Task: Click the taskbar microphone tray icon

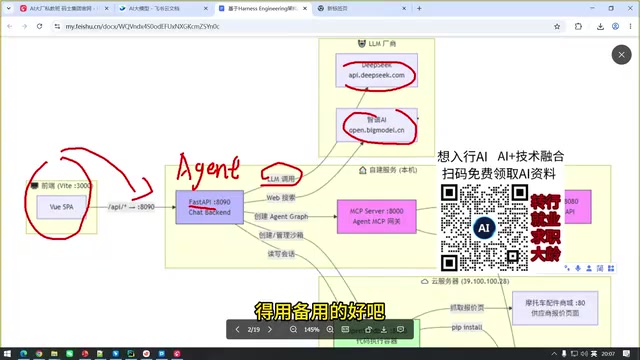Action: (564, 353)
